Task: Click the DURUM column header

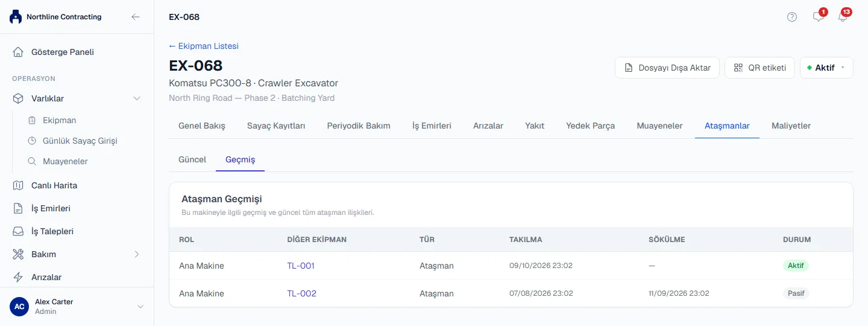Action: tap(797, 240)
